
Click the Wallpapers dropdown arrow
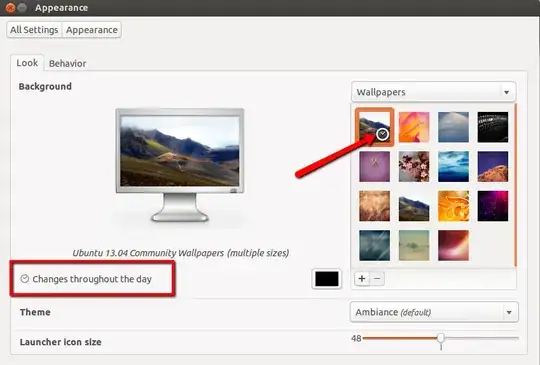(x=506, y=92)
